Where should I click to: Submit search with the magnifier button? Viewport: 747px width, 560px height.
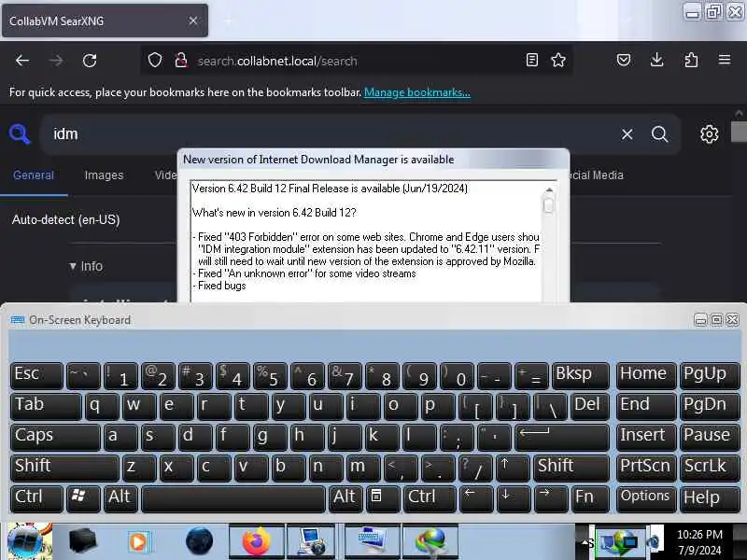click(659, 134)
